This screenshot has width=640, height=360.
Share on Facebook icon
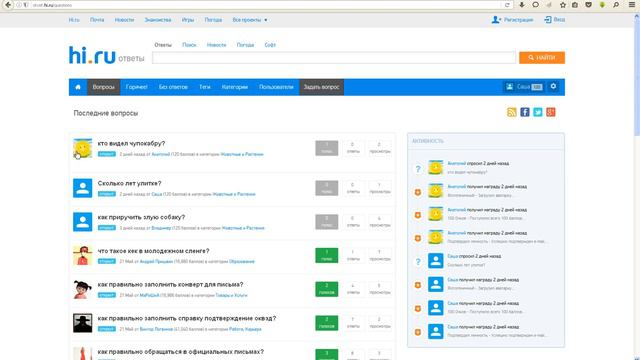click(x=524, y=112)
